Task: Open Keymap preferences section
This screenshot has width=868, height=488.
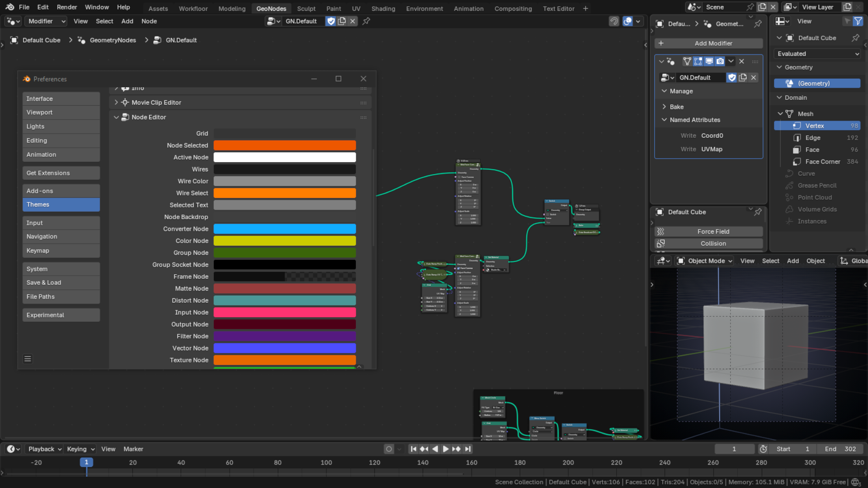Action: [61, 251]
